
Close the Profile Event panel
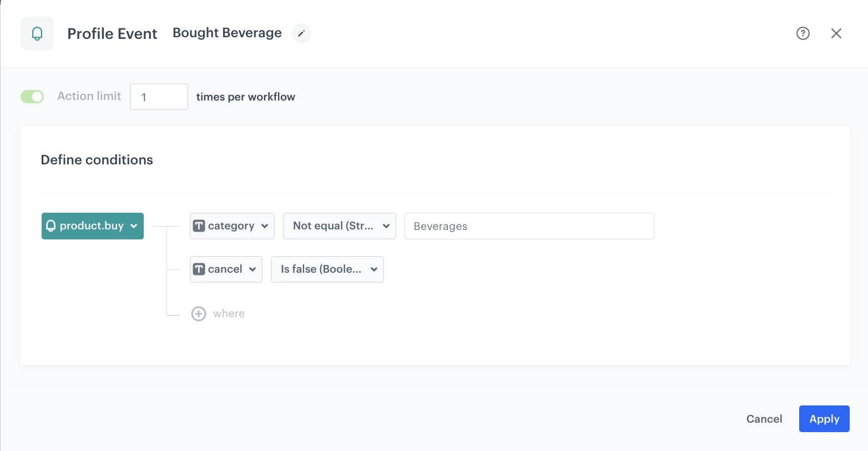[836, 33]
